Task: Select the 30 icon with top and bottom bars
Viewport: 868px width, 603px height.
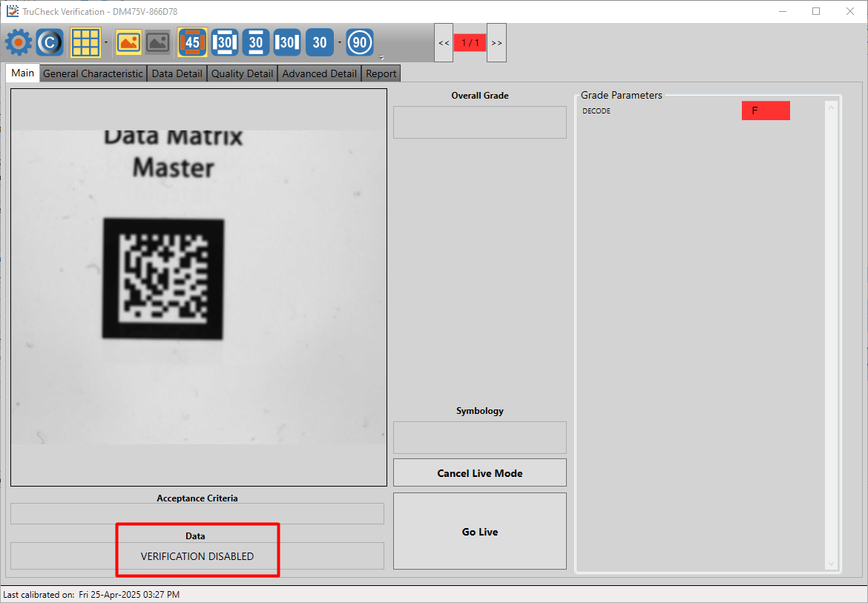Action: [256, 42]
